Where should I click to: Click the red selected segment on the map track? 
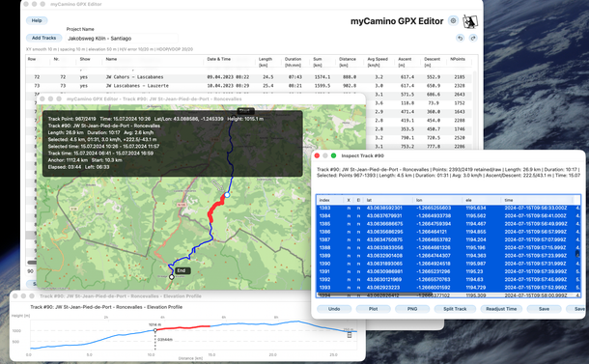click(x=215, y=209)
